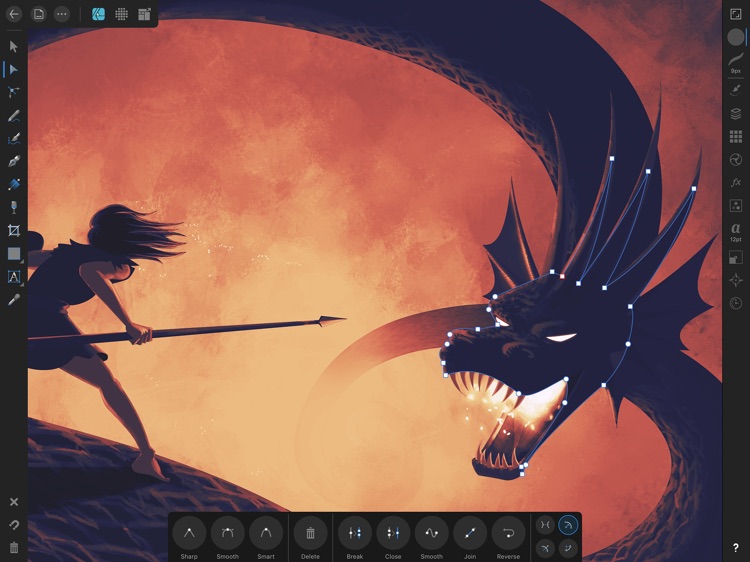Switch to the Export persona
Screen dimensions: 750x562
(144, 14)
